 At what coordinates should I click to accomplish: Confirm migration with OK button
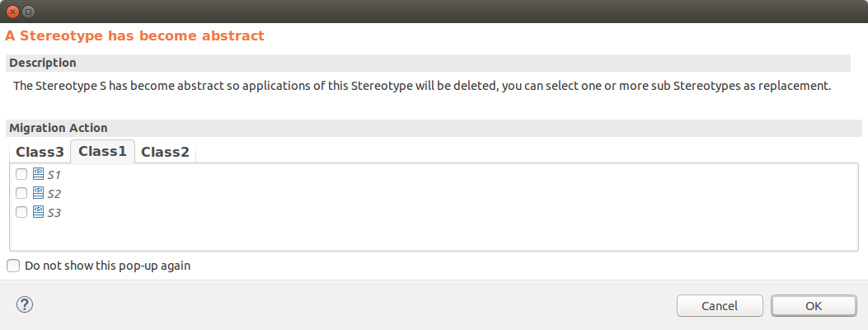click(x=814, y=305)
